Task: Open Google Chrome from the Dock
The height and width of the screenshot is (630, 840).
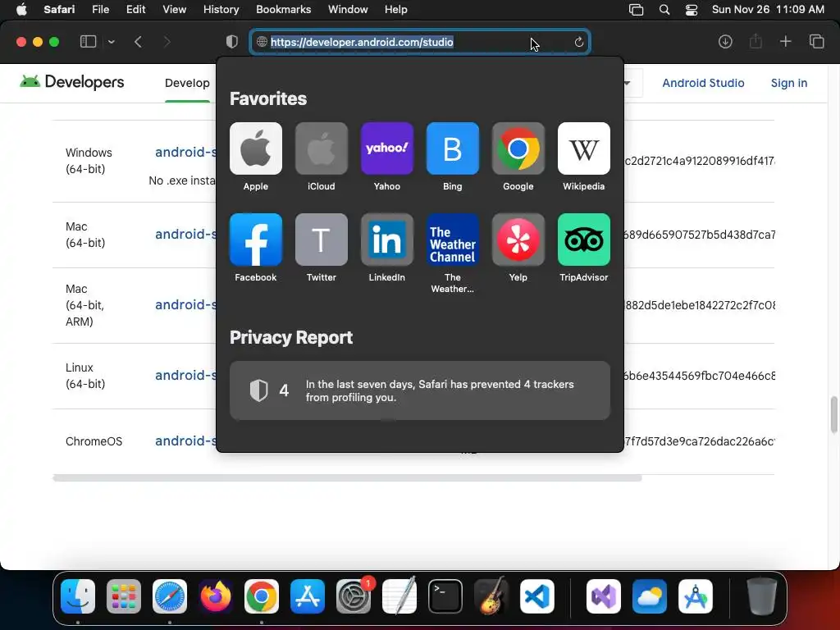Action: 262,596
